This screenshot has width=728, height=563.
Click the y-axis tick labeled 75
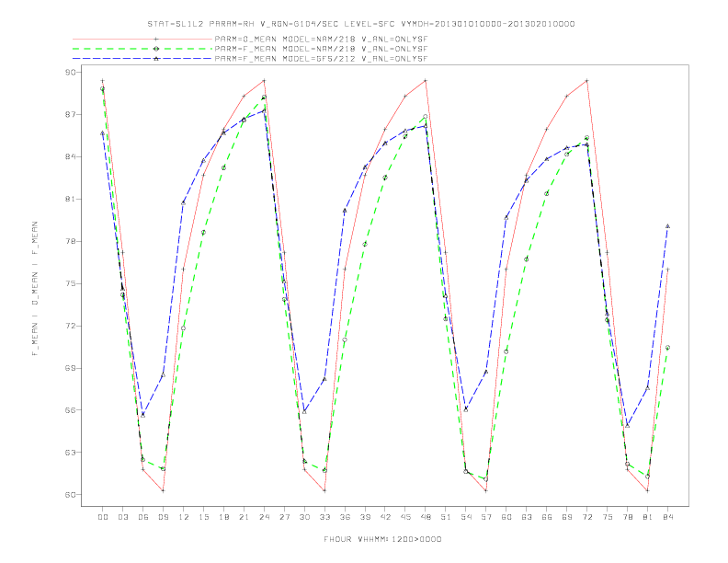point(71,283)
